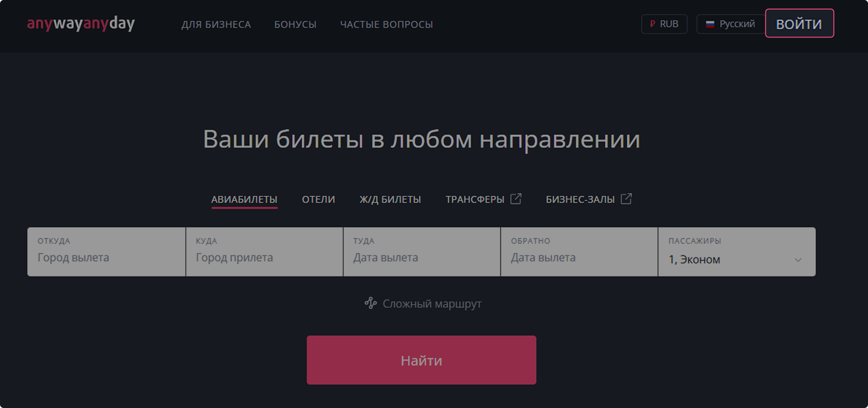Click the ruble currency symbol icon

pos(652,24)
